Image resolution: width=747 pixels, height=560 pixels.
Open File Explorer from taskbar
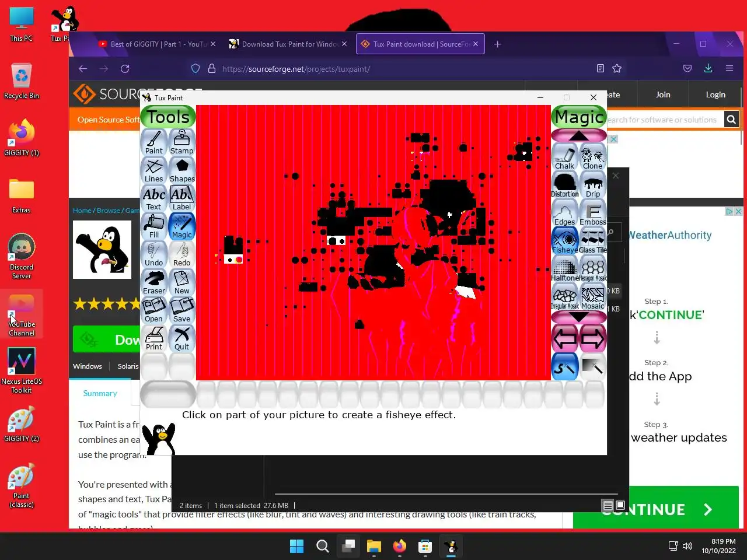click(x=373, y=546)
